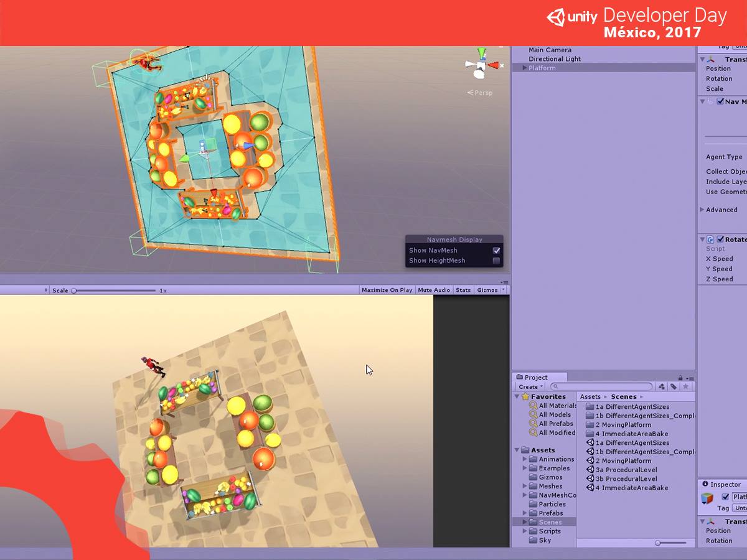Collapse the Rotate script component
Screen dimensions: 747x560
pyautogui.click(x=703, y=240)
